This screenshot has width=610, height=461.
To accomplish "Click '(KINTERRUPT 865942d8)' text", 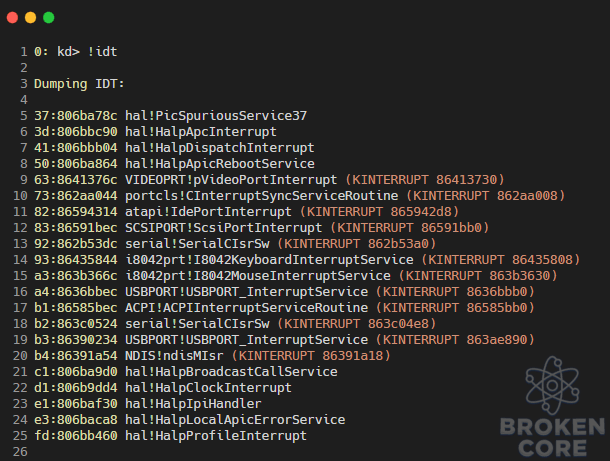I will click(380, 212).
